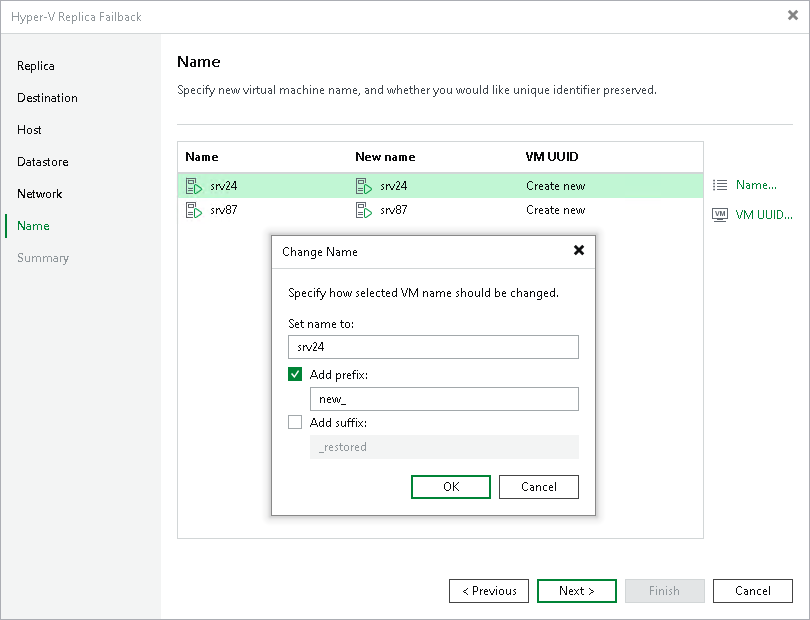Image resolution: width=810 pixels, height=620 pixels.
Task: Click the VM UUID column header
Action: tap(552, 157)
